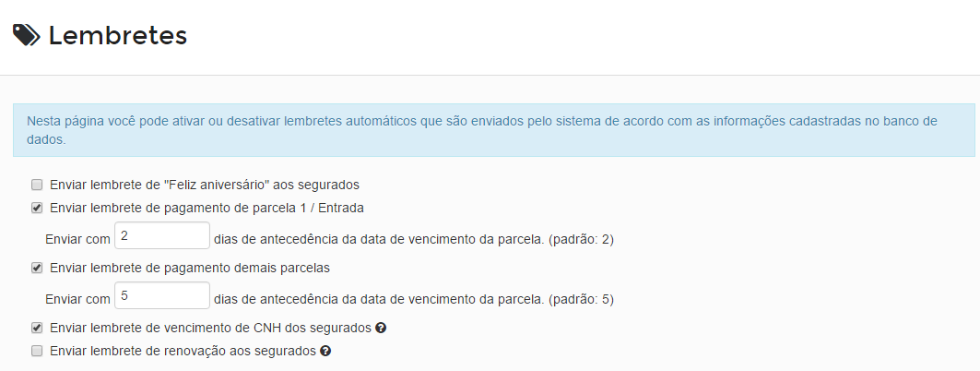Focus the days field containing 2
Screen dimensions: 980x371
162,236
